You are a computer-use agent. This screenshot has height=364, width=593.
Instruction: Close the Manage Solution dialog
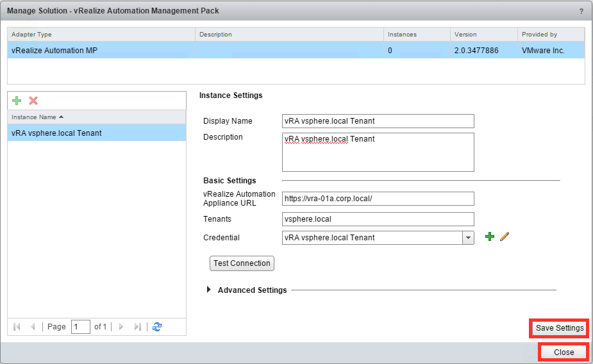pyautogui.click(x=564, y=352)
